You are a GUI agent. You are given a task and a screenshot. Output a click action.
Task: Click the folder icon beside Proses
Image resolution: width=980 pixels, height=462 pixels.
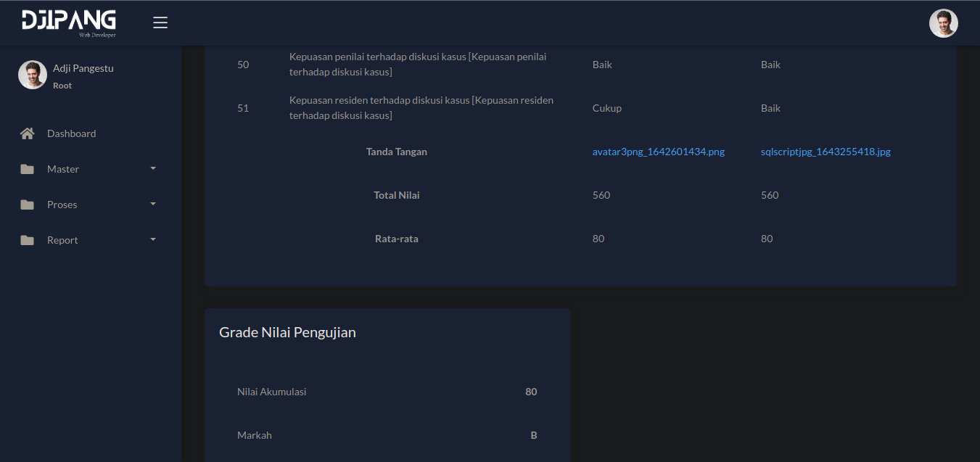[28, 205]
